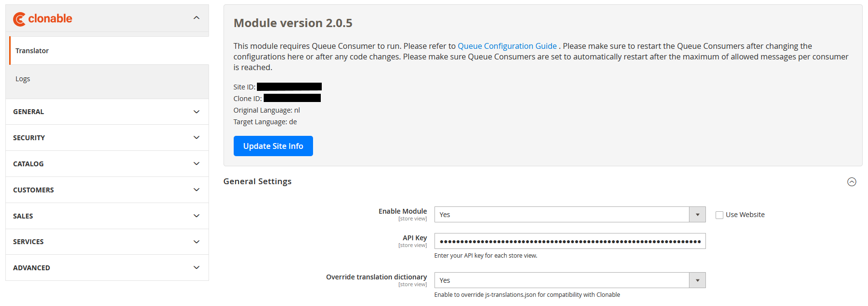Click the 'Enter your API key' hint text

pyautogui.click(x=486, y=256)
